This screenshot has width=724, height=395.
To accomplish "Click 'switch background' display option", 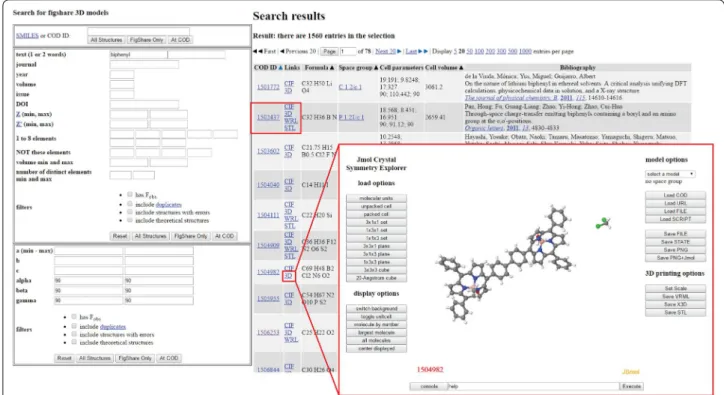I will point(376,309).
